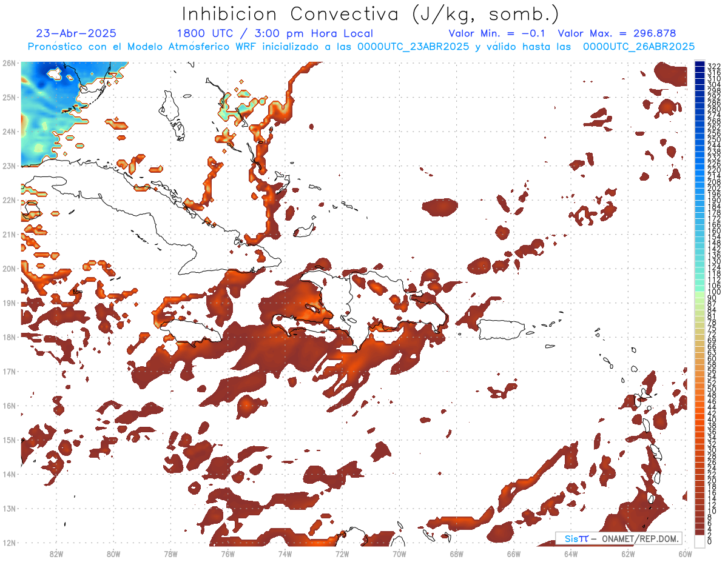Click the 'Valor Max. = 296.878' value

coord(617,33)
